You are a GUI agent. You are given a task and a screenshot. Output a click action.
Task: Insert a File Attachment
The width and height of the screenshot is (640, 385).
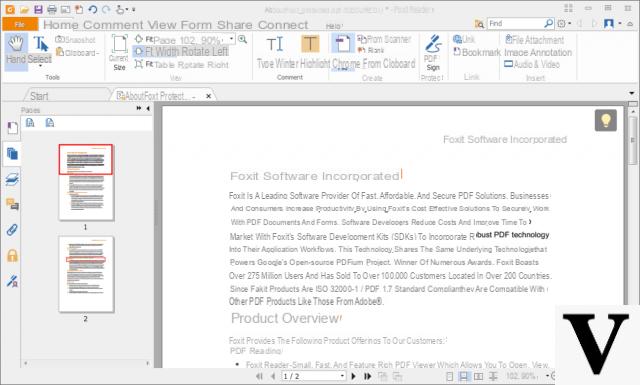[535, 40]
